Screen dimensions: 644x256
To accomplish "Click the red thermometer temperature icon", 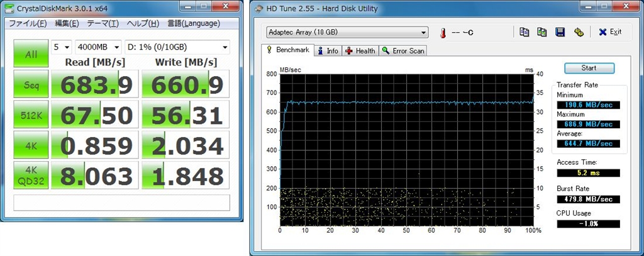I will click(443, 32).
